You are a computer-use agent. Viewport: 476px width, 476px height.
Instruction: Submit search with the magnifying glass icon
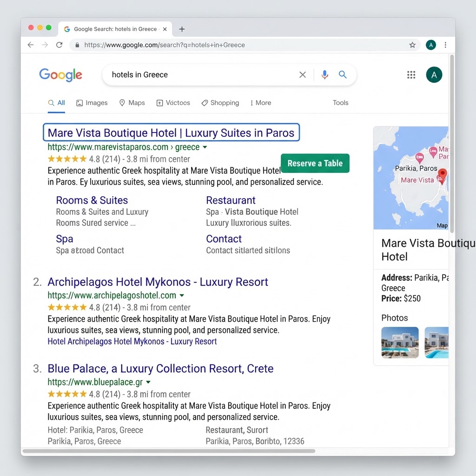click(343, 74)
